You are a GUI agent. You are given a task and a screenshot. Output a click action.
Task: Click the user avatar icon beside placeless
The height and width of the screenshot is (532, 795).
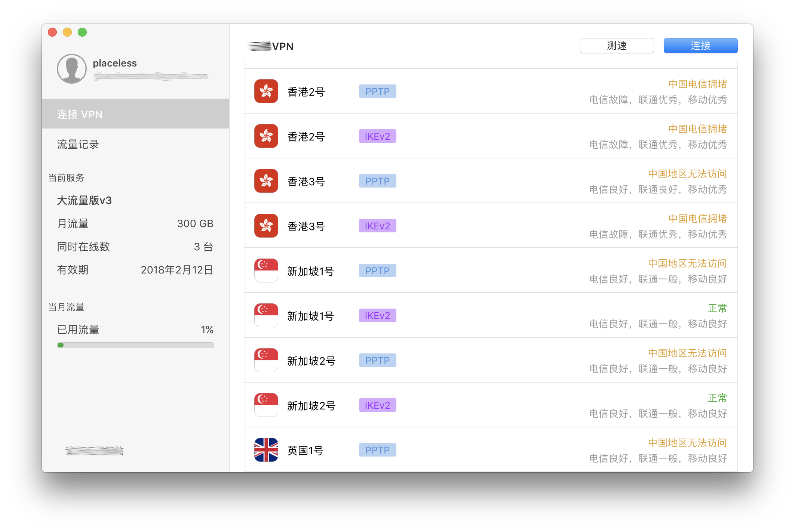[x=72, y=69]
